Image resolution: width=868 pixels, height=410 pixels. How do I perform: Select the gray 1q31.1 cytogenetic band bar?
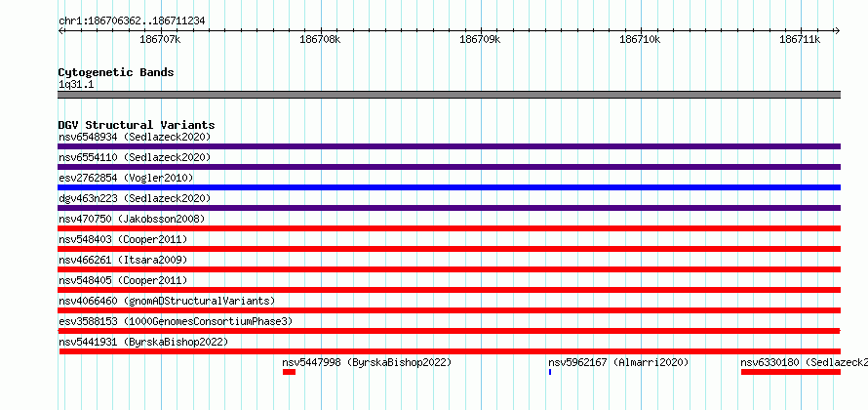coord(449,95)
